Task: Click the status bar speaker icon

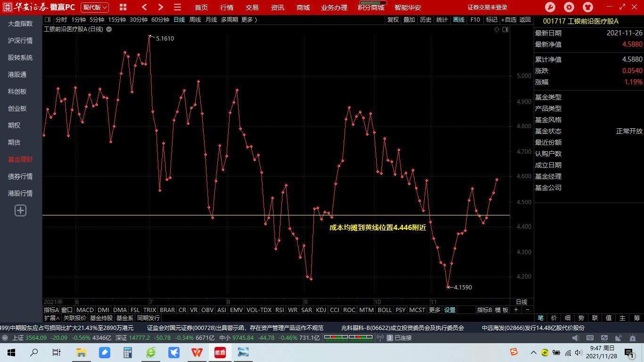Action: 576,338
